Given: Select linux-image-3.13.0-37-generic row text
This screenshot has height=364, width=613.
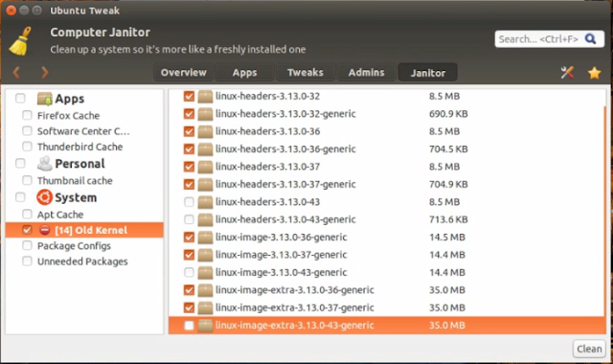Looking at the screenshot, I should pos(281,255).
